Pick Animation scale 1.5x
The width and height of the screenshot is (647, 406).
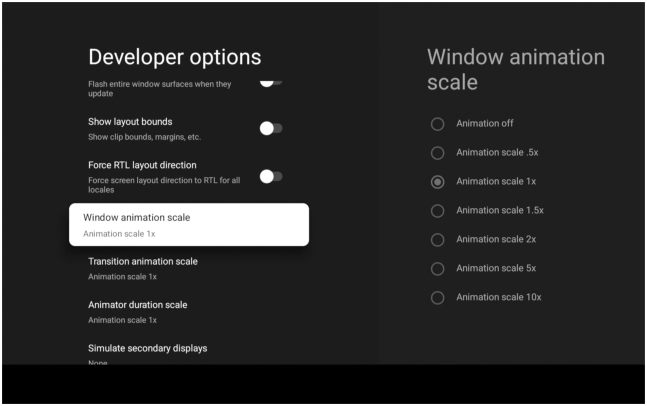point(437,210)
